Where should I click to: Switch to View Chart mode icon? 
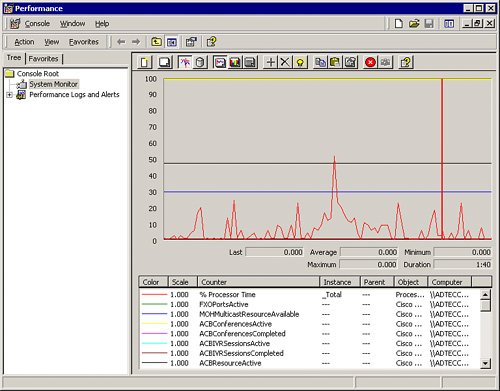[x=220, y=62]
